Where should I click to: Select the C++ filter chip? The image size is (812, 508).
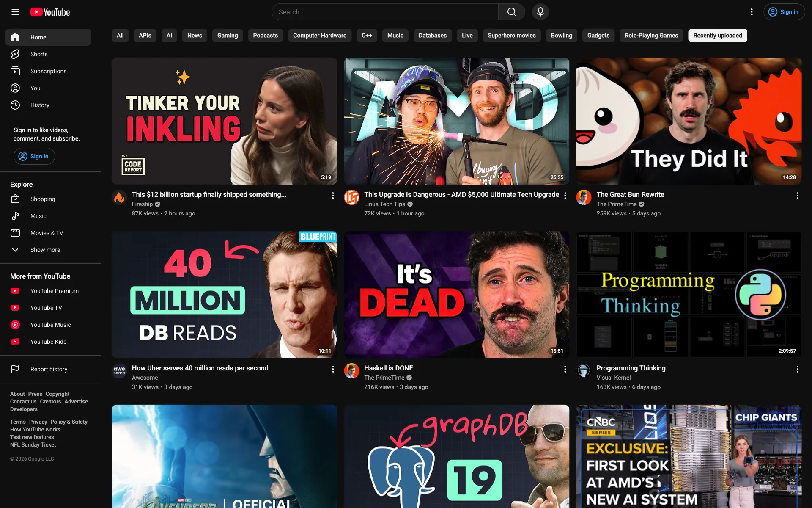point(367,36)
